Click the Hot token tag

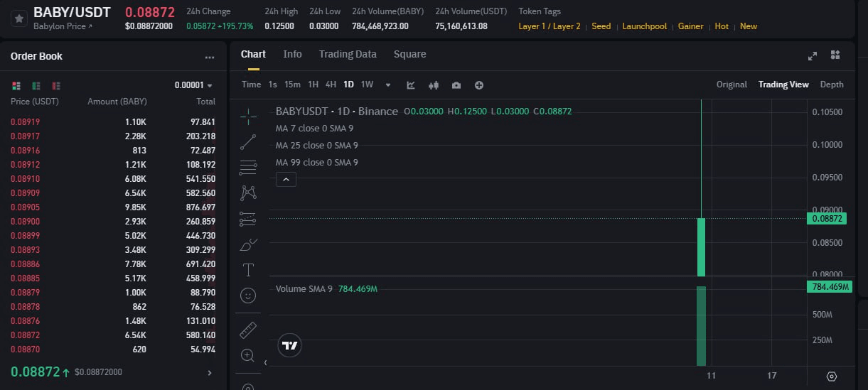point(722,26)
